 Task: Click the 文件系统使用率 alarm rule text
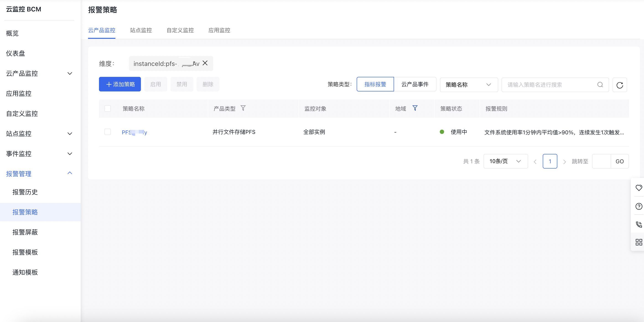tap(554, 132)
